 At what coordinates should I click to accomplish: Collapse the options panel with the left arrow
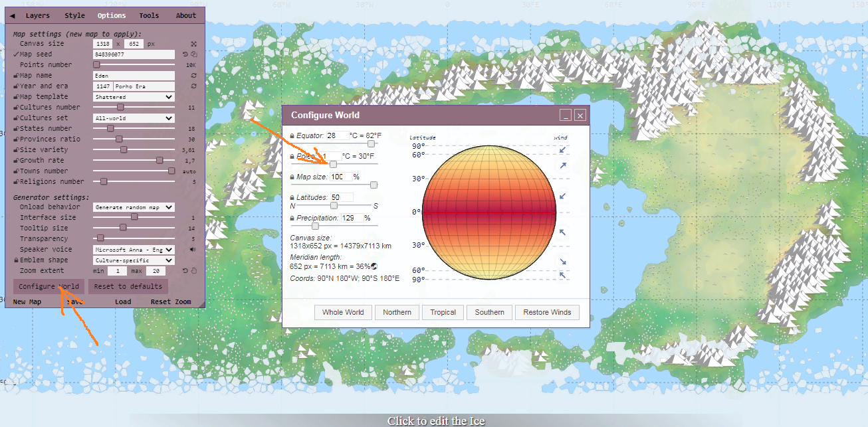[13, 15]
